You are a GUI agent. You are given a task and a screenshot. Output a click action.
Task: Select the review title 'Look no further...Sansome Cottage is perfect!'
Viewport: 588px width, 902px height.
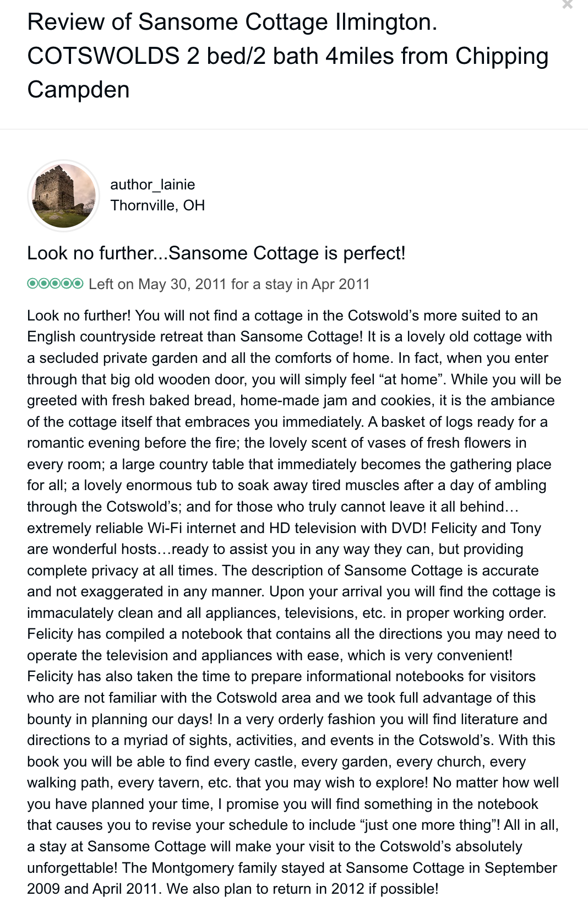[216, 253]
